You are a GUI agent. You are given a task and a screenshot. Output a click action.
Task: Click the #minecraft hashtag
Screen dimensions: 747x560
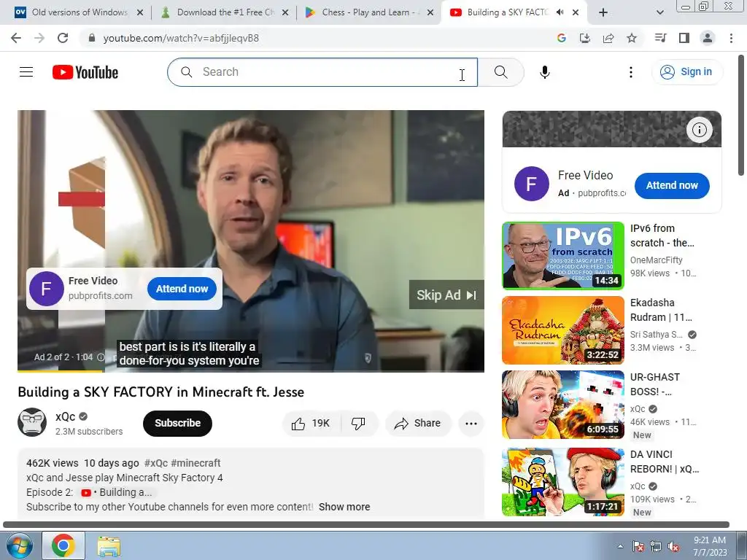(x=196, y=463)
